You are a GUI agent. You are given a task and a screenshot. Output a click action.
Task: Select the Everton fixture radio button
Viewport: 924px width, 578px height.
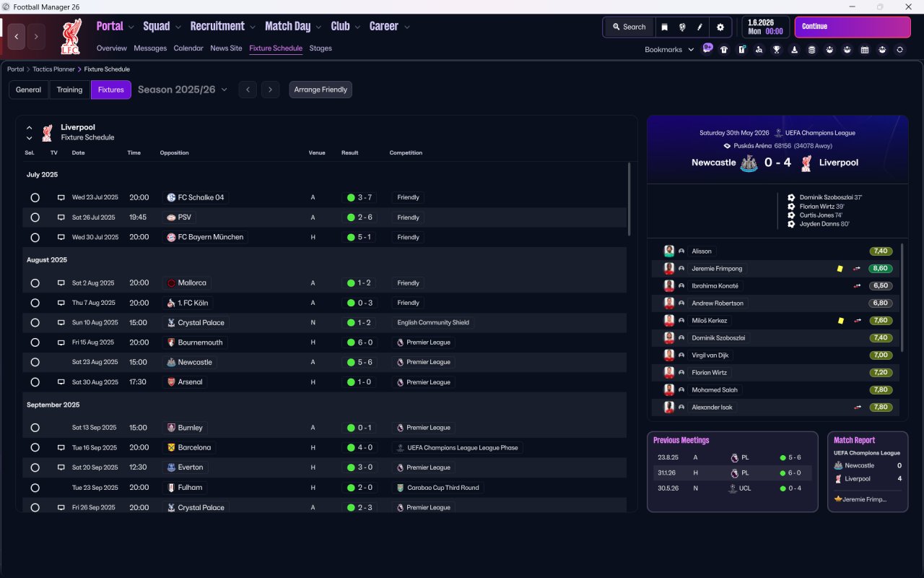(35, 467)
